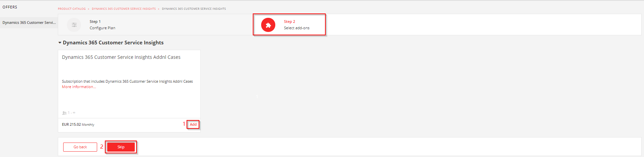Go to pink DYNAMICS 365 CUSTOMER SERVICE INSIGHTS breadcrumb
Image resolution: width=644 pixels, height=157 pixels.
click(x=124, y=9)
